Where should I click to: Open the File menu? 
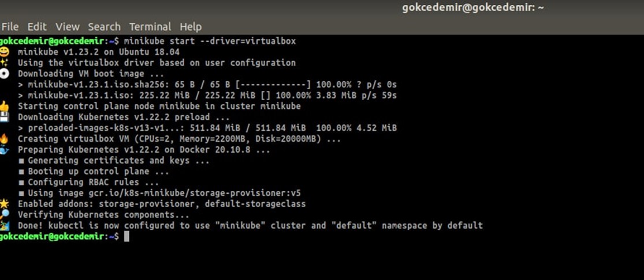click(x=10, y=27)
